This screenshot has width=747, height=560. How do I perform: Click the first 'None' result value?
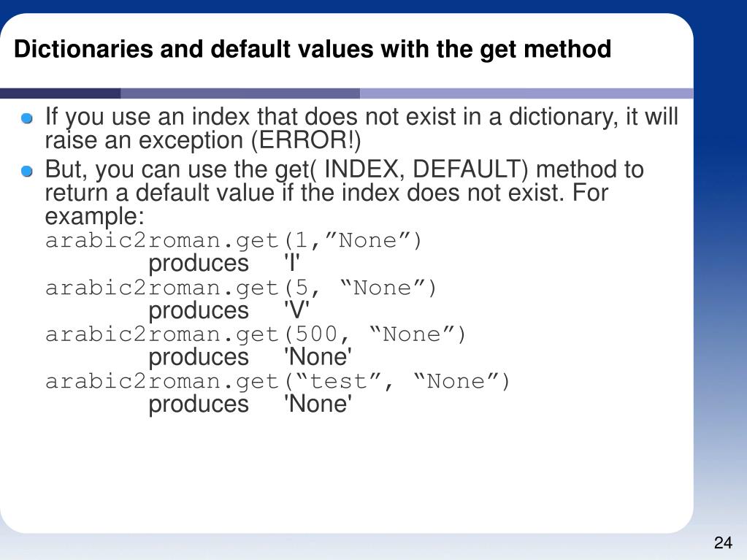(318, 357)
